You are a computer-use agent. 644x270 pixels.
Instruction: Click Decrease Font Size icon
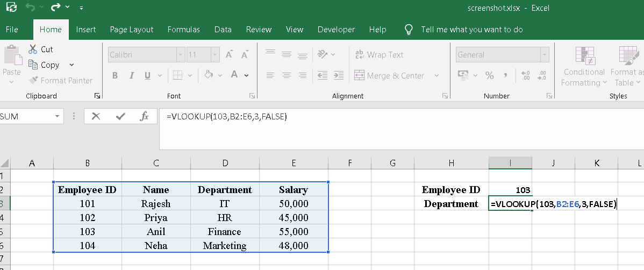click(245, 55)
